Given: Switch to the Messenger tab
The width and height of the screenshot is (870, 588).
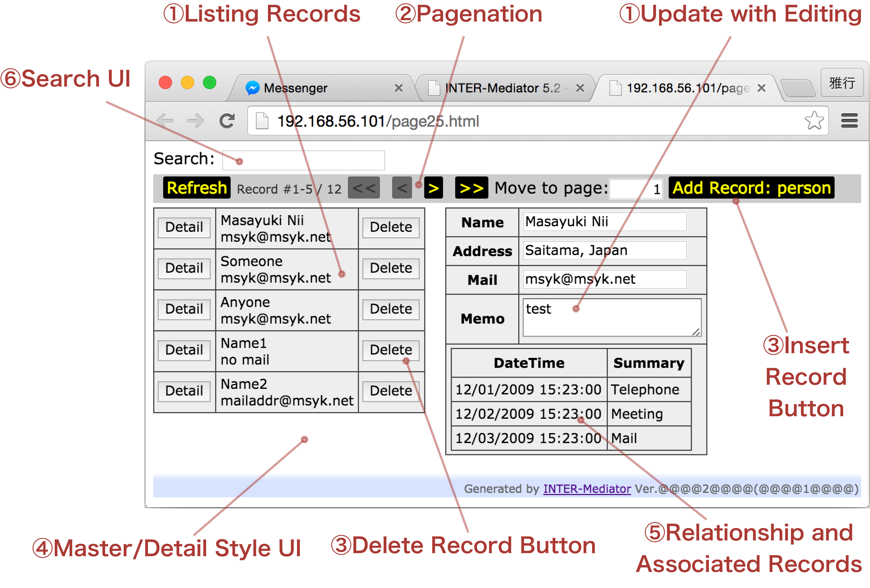Looking at the screenshot, I should pos(322,88).
